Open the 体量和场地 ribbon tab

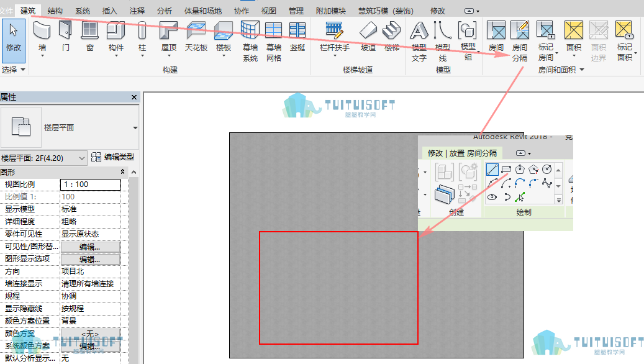203,11
